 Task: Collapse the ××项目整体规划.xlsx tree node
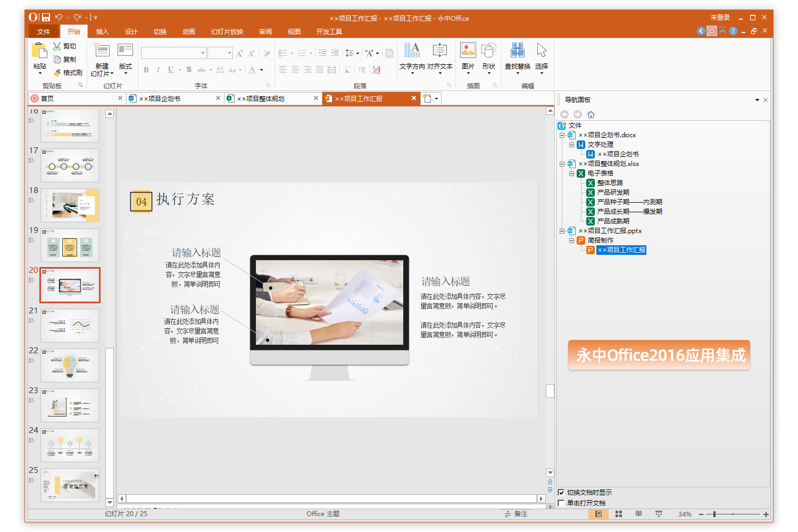[562, 163]
